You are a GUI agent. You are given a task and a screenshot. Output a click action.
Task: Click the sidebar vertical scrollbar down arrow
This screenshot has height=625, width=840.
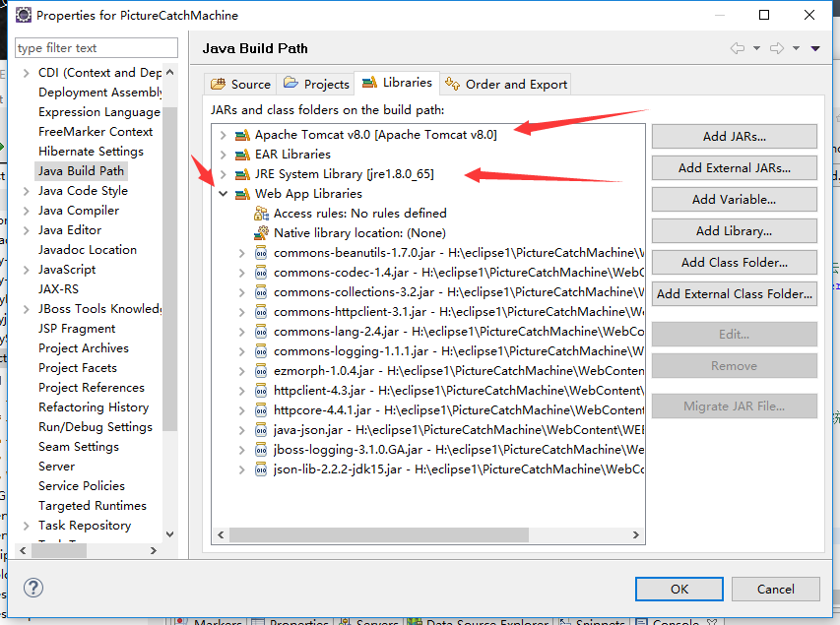tap(169, 533)
